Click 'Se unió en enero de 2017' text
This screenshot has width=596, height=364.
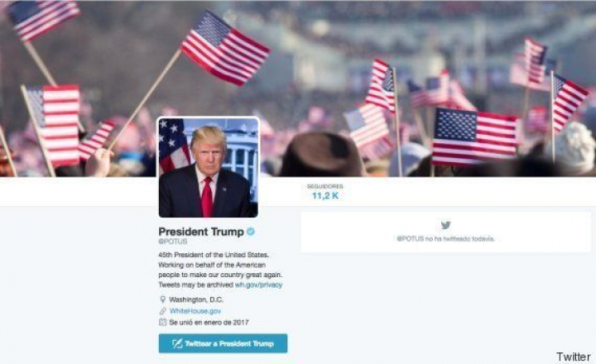click(209, 322)
